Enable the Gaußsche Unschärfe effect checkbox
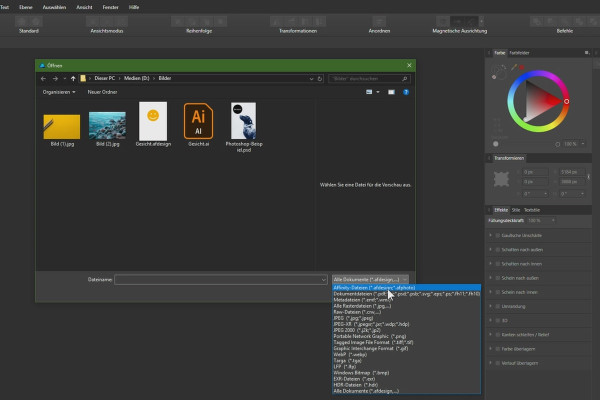Image resolution: width=600 pixels, height=400 pixels. click(x=498, y=235)
